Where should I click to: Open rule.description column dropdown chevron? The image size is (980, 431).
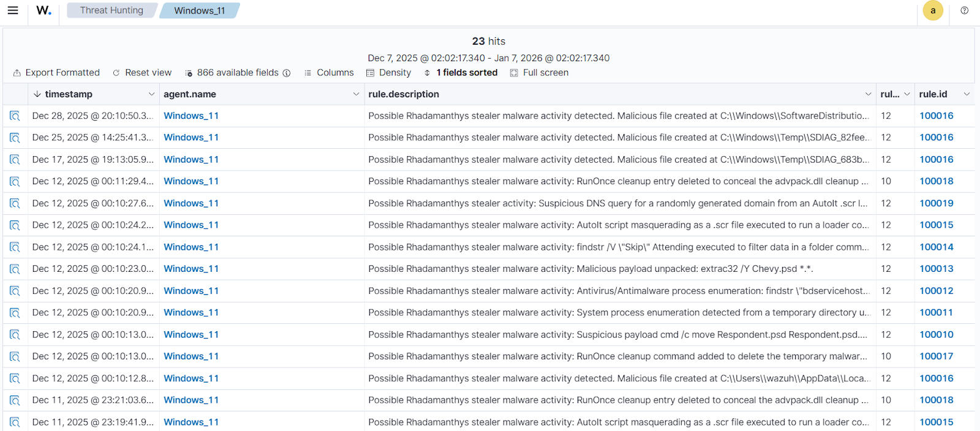coord(868,94)
